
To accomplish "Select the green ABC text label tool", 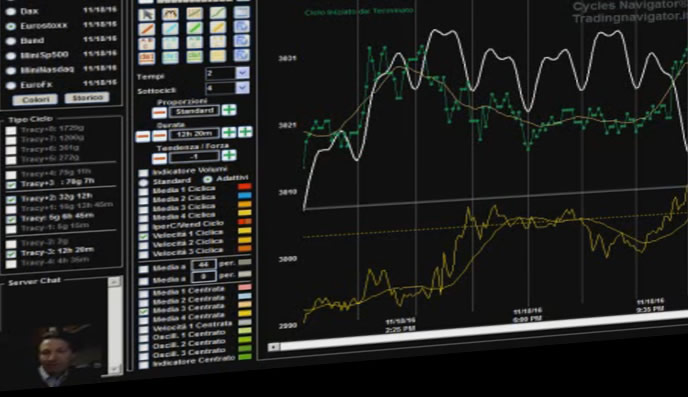I will point(194,42).
